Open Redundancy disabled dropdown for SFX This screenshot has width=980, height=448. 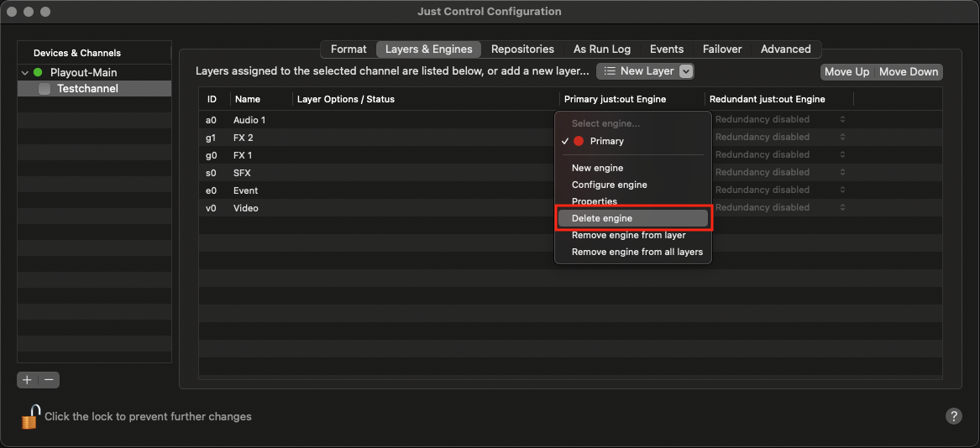pyautogui.click(x=780, y=172)
